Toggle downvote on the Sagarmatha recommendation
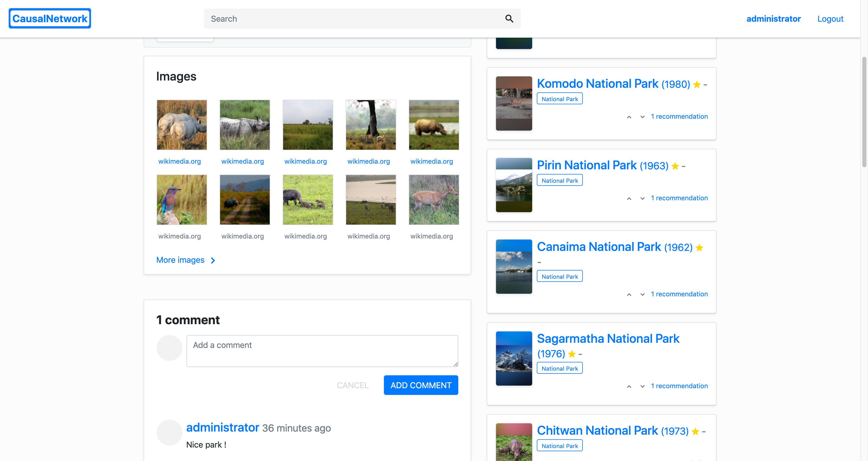Viewport: 868px width, 461px height. [642, 386]
